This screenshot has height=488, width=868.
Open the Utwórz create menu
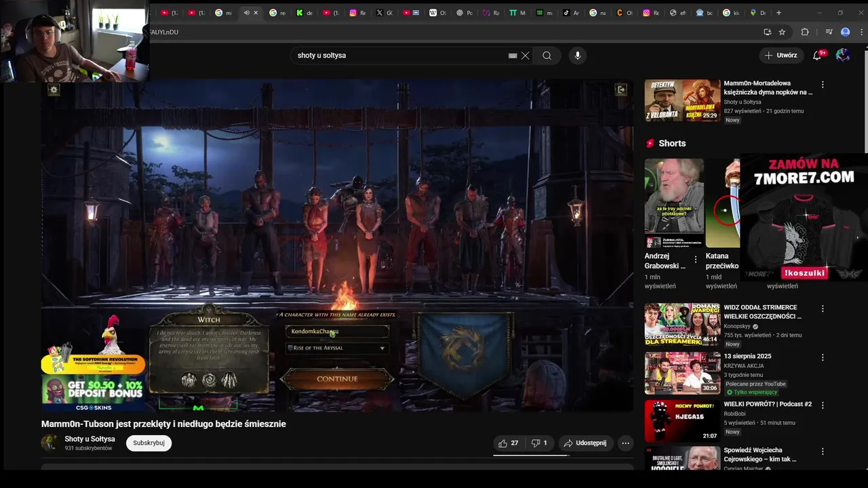[x=781, y=56]
